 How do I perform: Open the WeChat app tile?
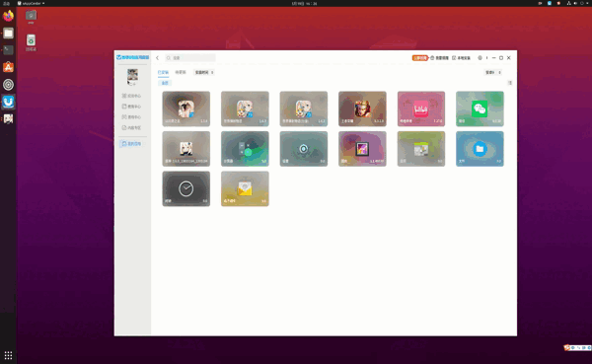point(480,109)
